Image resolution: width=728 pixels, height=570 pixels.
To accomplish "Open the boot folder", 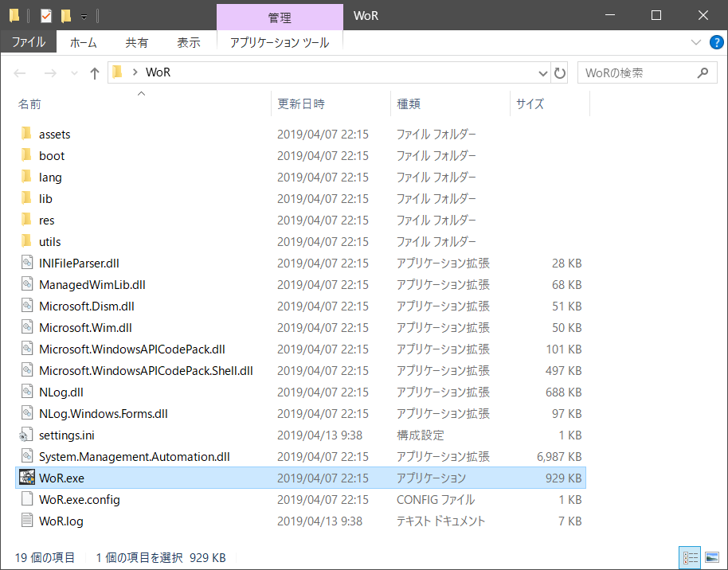I will (50, 155).
